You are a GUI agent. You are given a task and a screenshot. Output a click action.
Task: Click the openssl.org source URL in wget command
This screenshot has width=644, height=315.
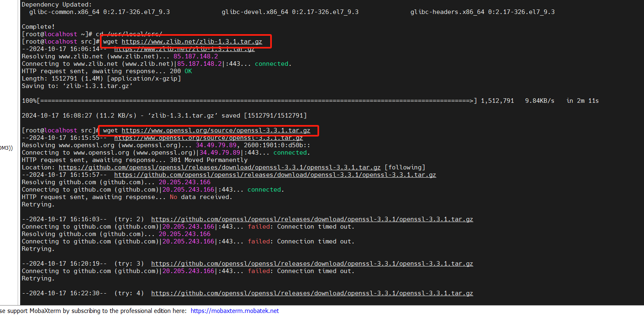pyautogui.click(x=216, y=130)
